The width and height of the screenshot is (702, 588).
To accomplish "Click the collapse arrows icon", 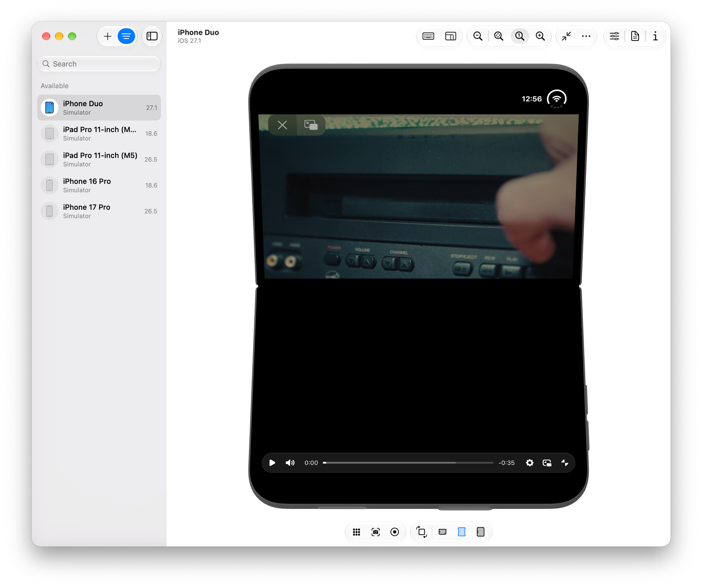I will tap(566, 36).
